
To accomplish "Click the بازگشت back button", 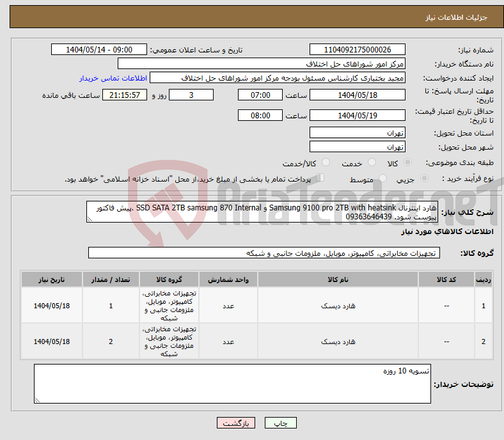I will point(236,423).
